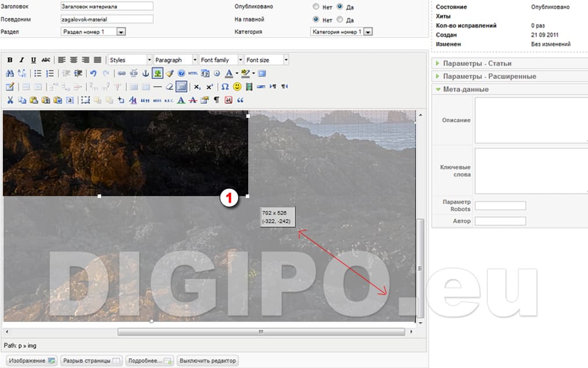Open the HTML source editor icon
Image resolution: width=588 pixels, height=368 pixels.
point(193,73)
